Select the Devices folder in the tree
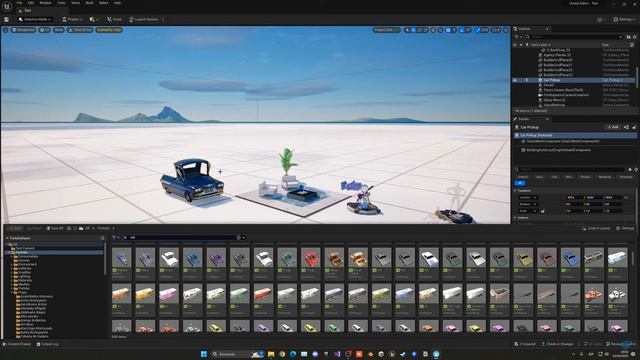Viewport: 640px width, 360px height. pyautogui.click(x=24, y=260)
